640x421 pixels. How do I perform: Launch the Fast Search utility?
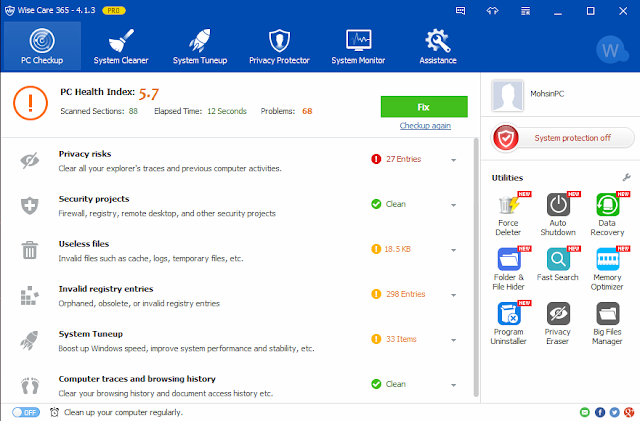pos(558,265)
